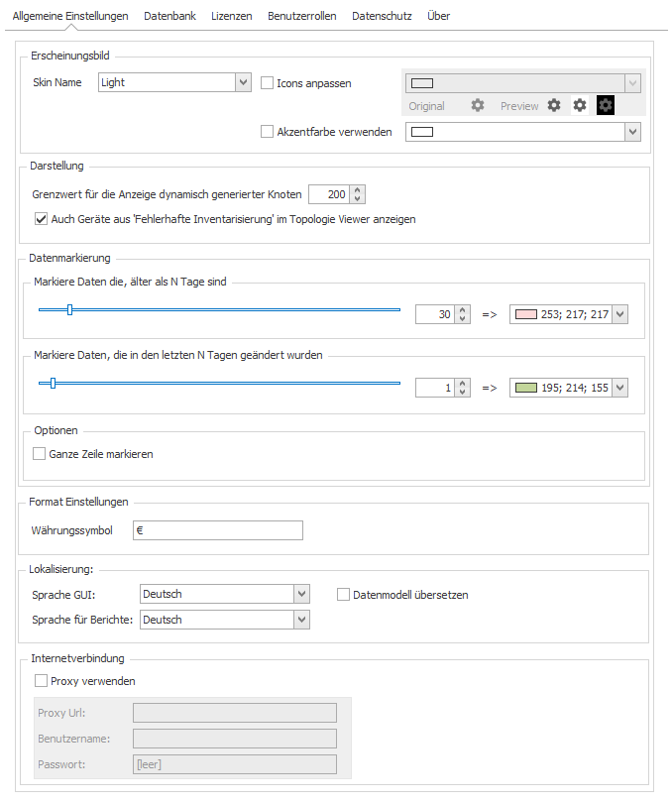Click the older-than-N-days slider handle

click(70, 309)
